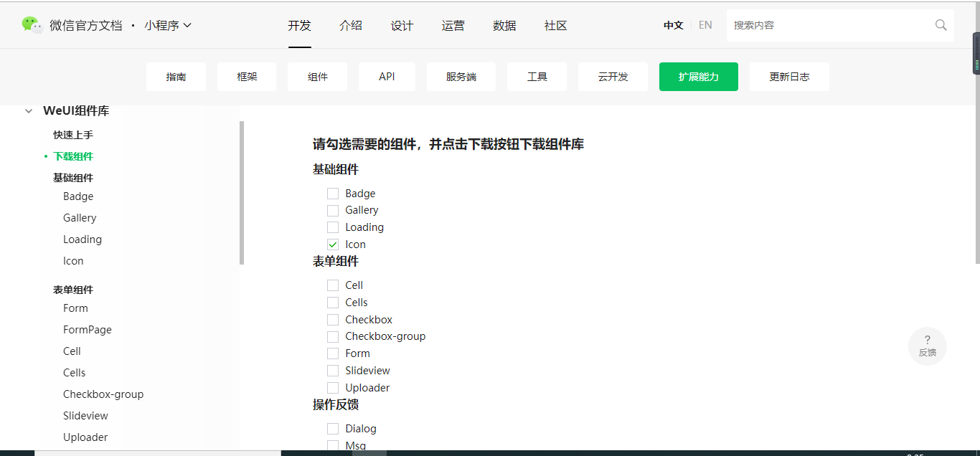Viewport: 980px width, 456px height.
Task: Click the WeChat logo icon
Action: 32,24
